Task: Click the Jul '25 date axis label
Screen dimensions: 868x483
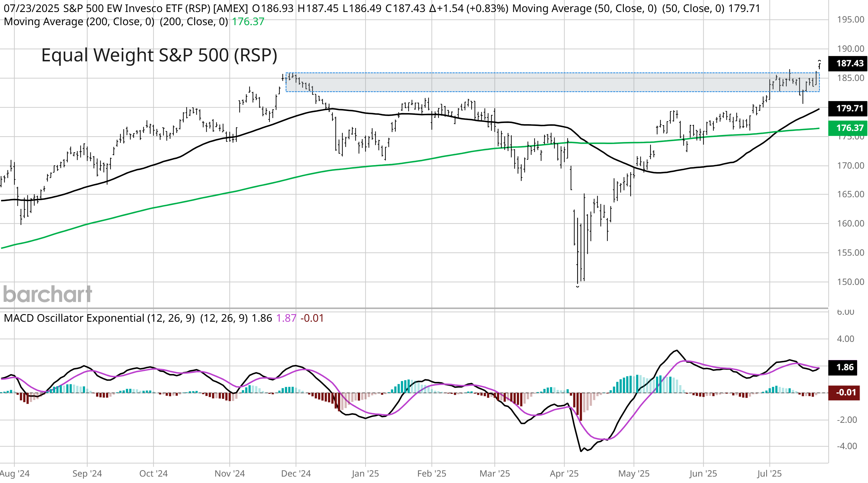Action: 769,474
